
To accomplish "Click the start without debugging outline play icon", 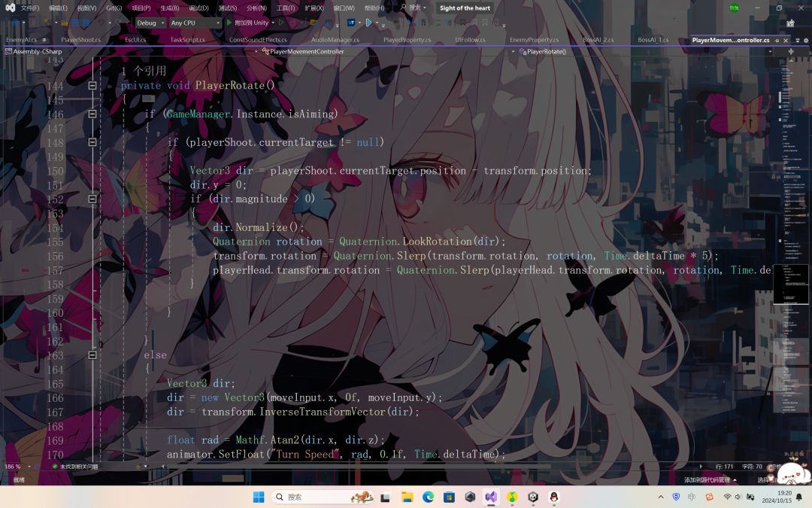I will pyautogui.click(x=281, y=23).
